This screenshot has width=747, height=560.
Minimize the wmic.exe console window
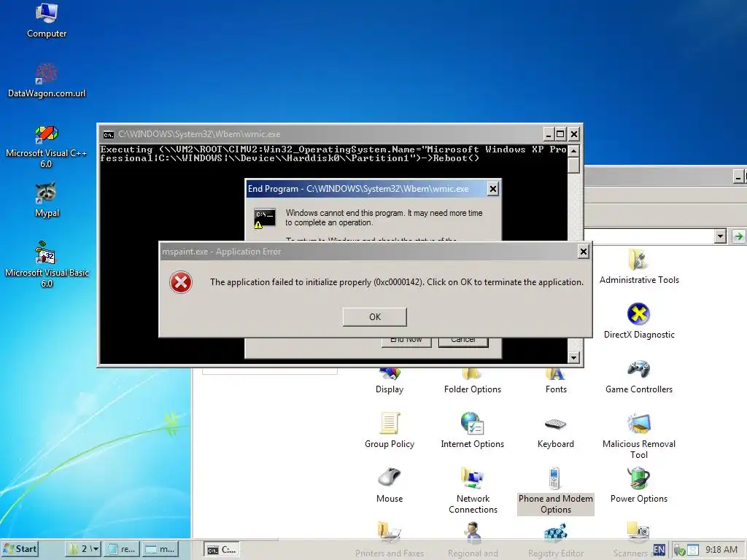click(x=549, y=134)
